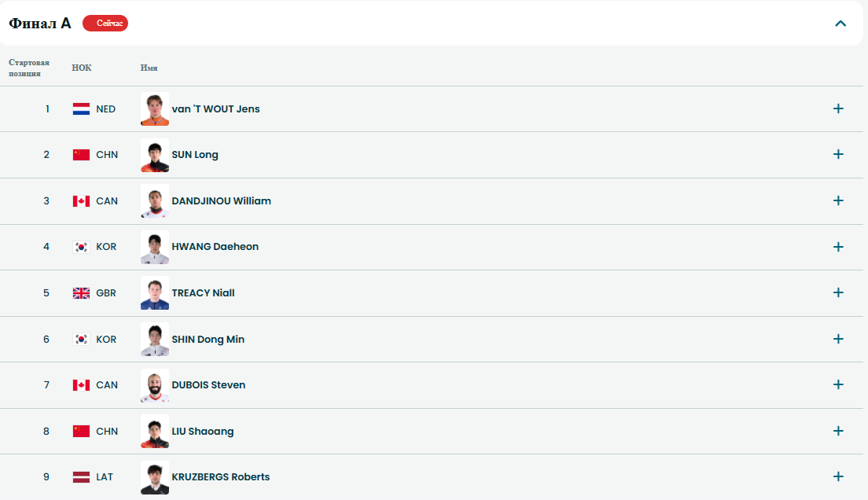The width and height of the screenshot is (868, 500).
Task: Click the Netherlands flag icon
Action: (81, 109)
